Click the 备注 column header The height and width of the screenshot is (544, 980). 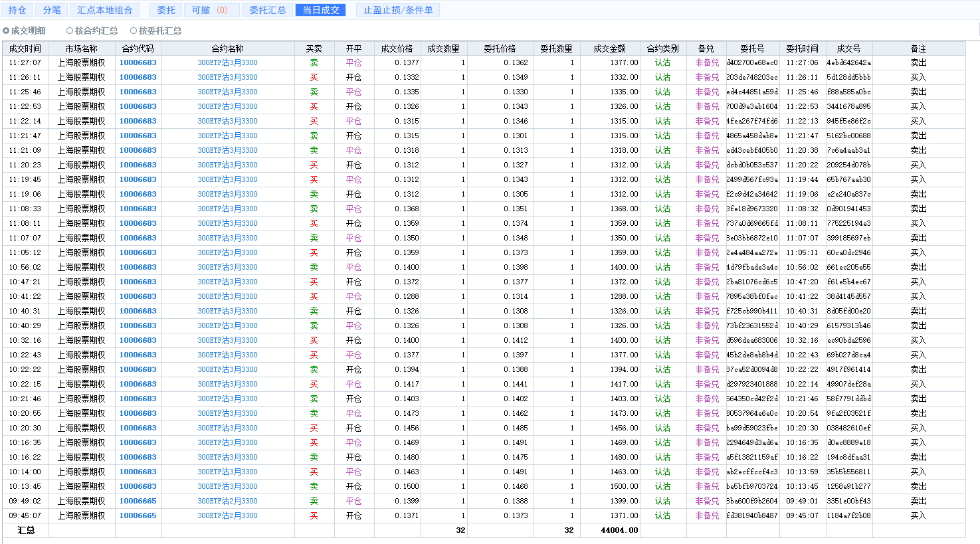click(x=919, y=48)
